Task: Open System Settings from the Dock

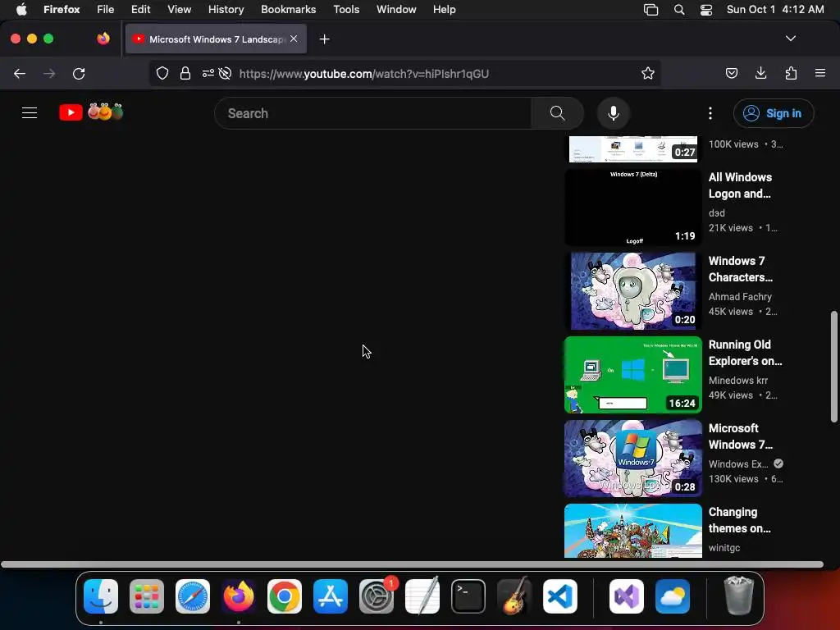Action: [x=376, y=596]
